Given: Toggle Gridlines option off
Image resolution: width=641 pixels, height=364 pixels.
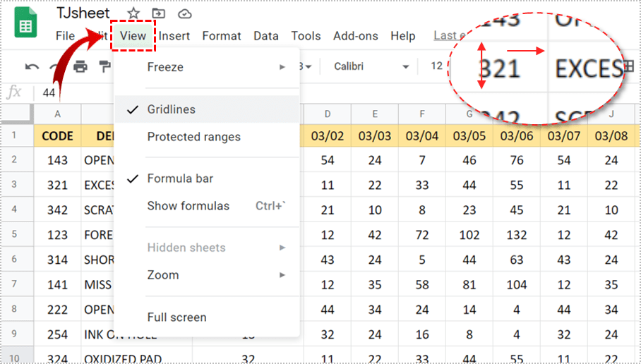Looking at the screenshot, I should click(x=172, y=109).
